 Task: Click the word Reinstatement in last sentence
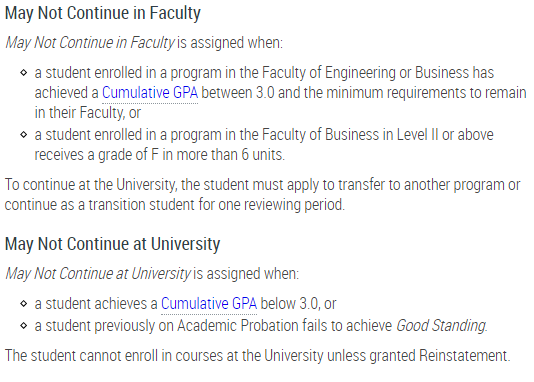tap(463, 356)
